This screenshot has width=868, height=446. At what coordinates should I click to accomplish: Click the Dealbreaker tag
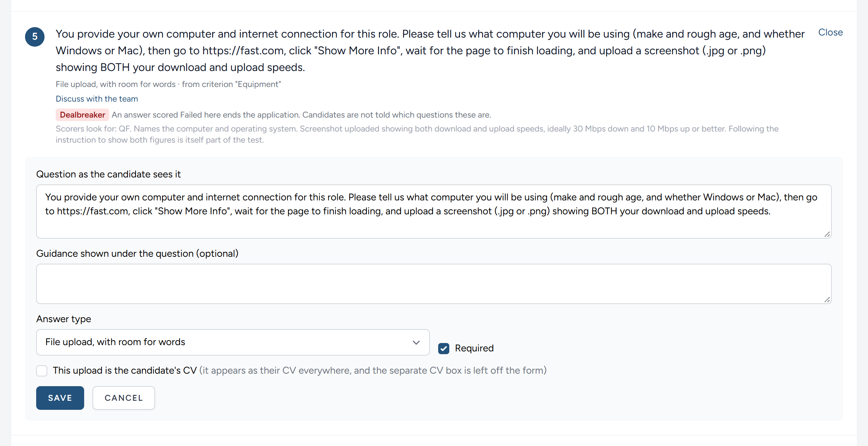click(x=82, y=115)
